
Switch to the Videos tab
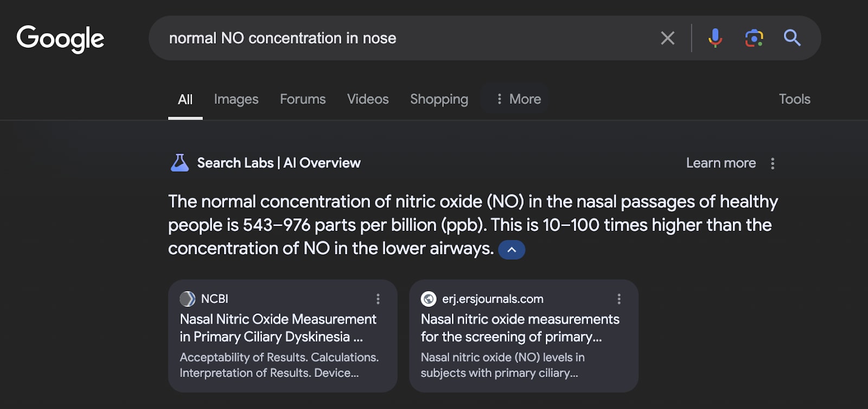pyautogui.click(x=368, y=99)
